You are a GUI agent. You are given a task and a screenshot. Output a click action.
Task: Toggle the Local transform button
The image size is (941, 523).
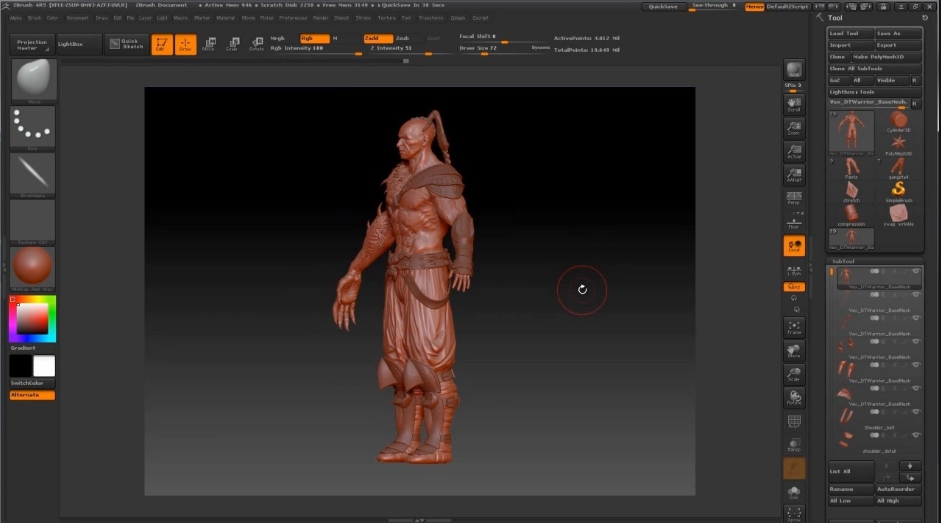tap(794, 246)
